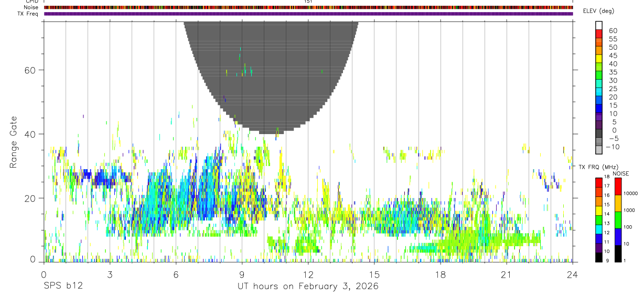The width and height of the screenshot is (644, 297).
Task: Click the "Range Gate" vertical axis title
Action: (13, 142)
